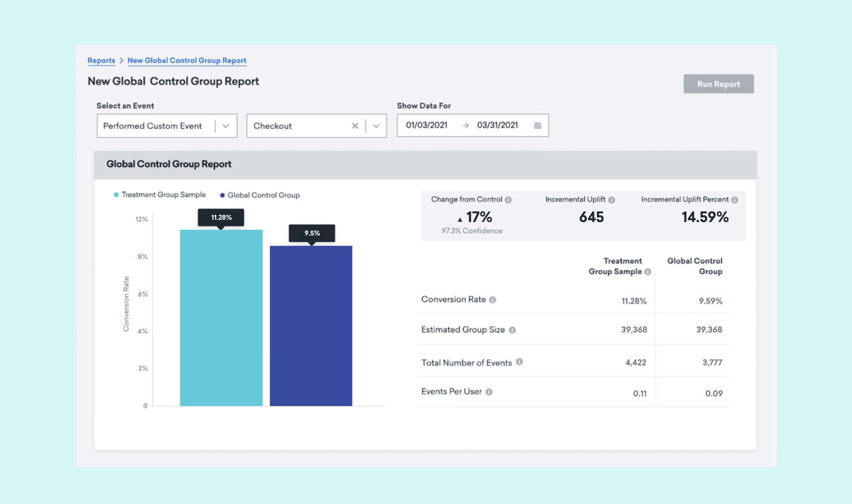The image size is (852, 504).
Task: Click info icon by Treatment Group Sample header
Action: point(648,272)
